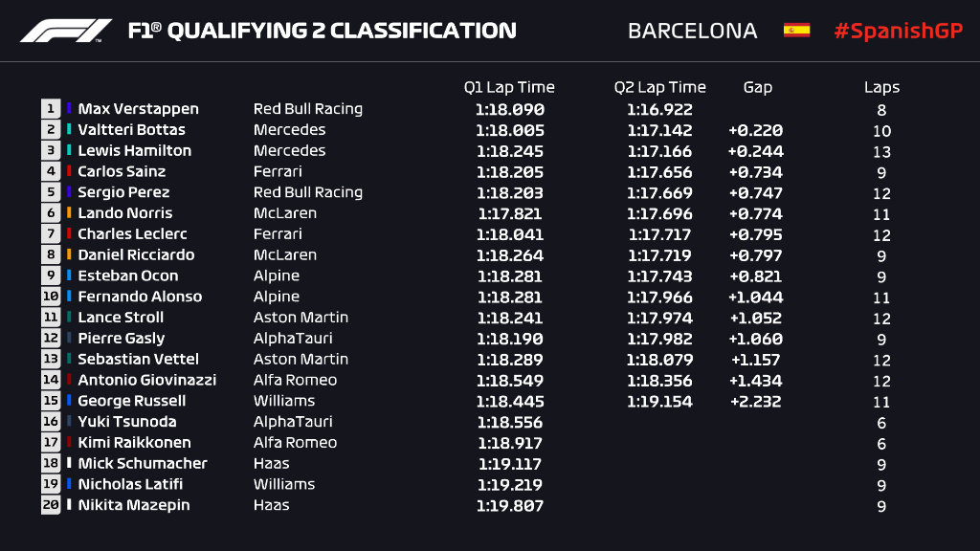Click George Russell's Q2 time 1:19.154
This screenshot has width=980, height=551.
[x=659, y=402]
